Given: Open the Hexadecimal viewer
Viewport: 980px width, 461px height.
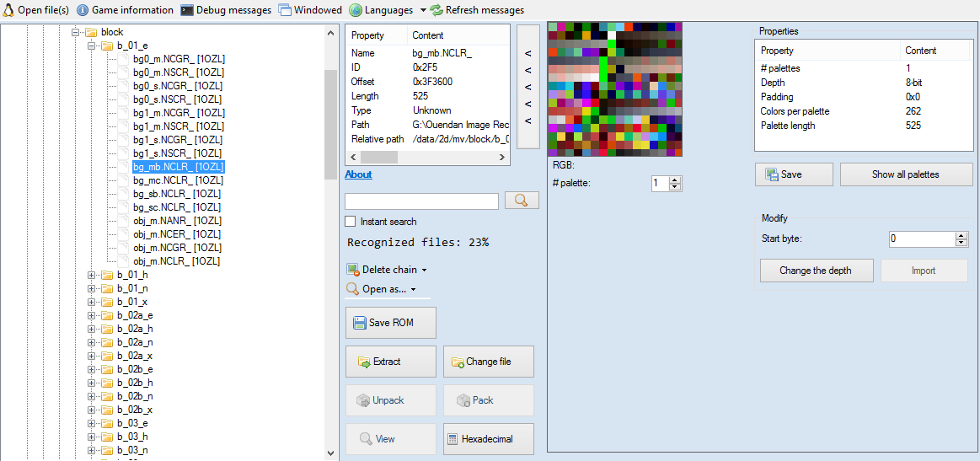Looking at the screenshot, I should pos(489,439).
